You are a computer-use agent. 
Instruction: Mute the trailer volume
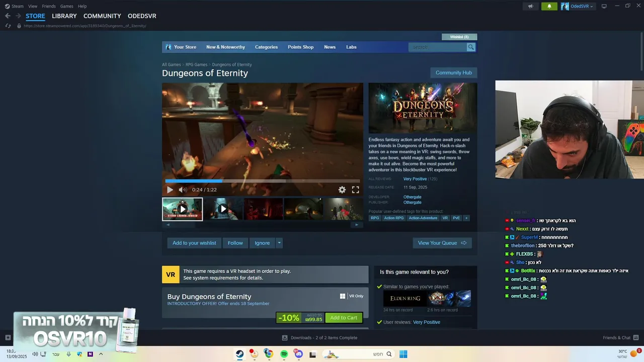(183, 190)
